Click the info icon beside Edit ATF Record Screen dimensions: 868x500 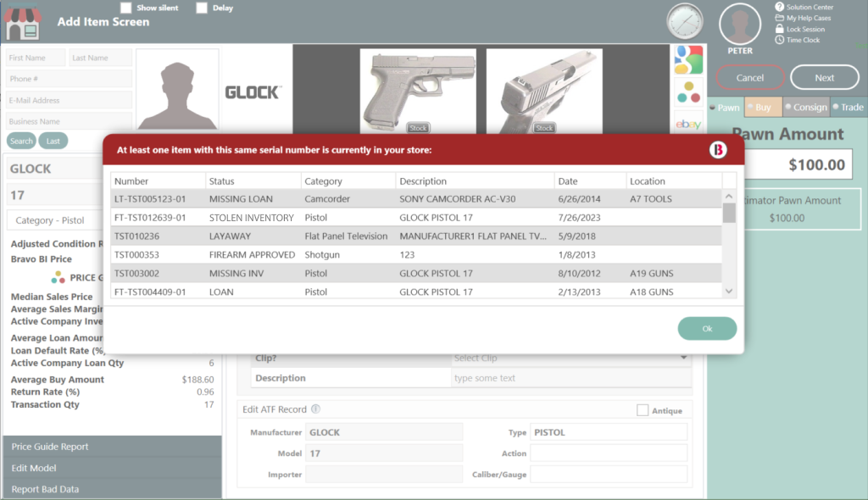coord(315,409)
